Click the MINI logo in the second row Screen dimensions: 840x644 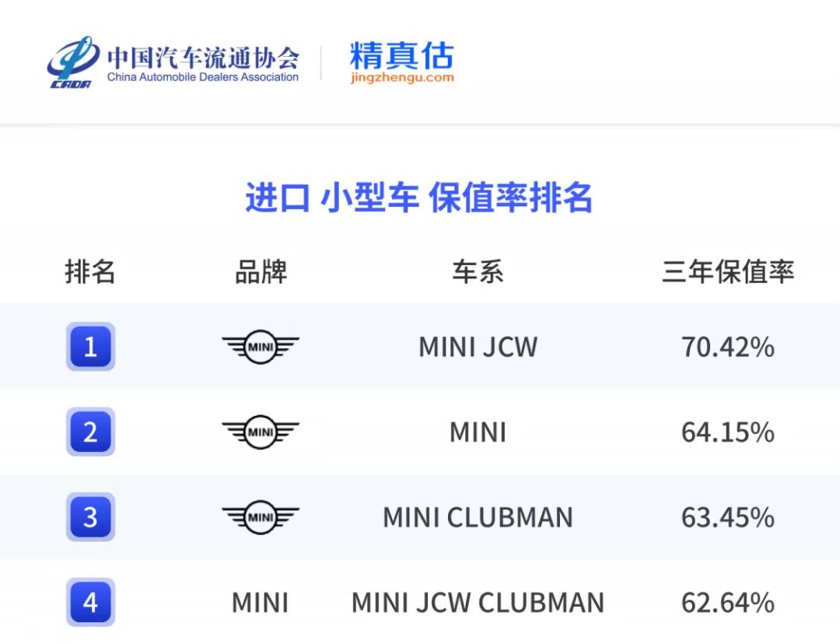tap(261, 432)
